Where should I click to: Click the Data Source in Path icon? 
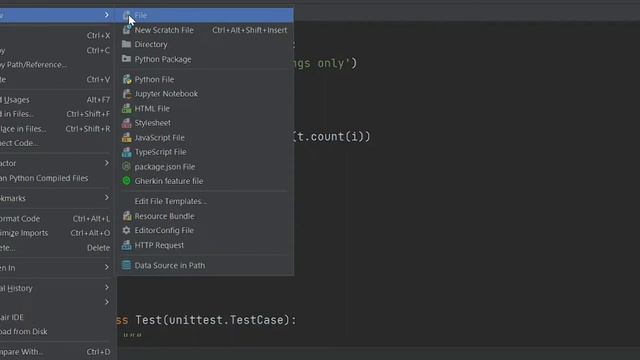(x=127, y=265)
